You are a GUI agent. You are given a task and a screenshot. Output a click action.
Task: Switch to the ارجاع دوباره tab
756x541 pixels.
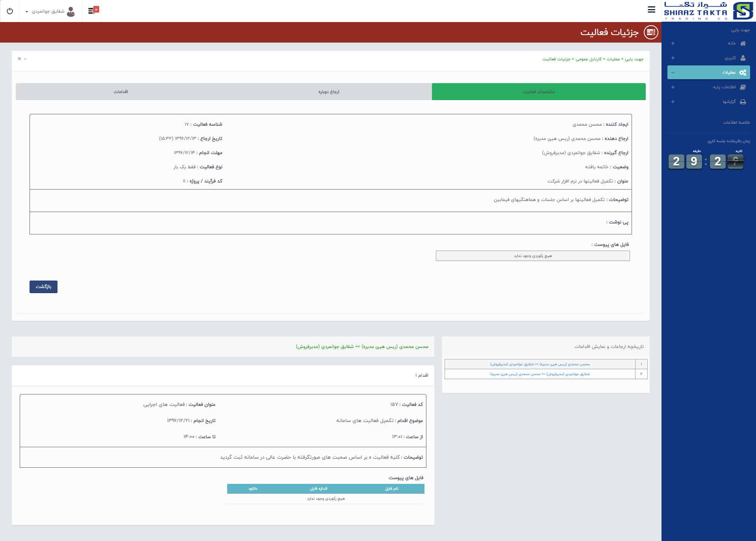(x=329, y=91)
